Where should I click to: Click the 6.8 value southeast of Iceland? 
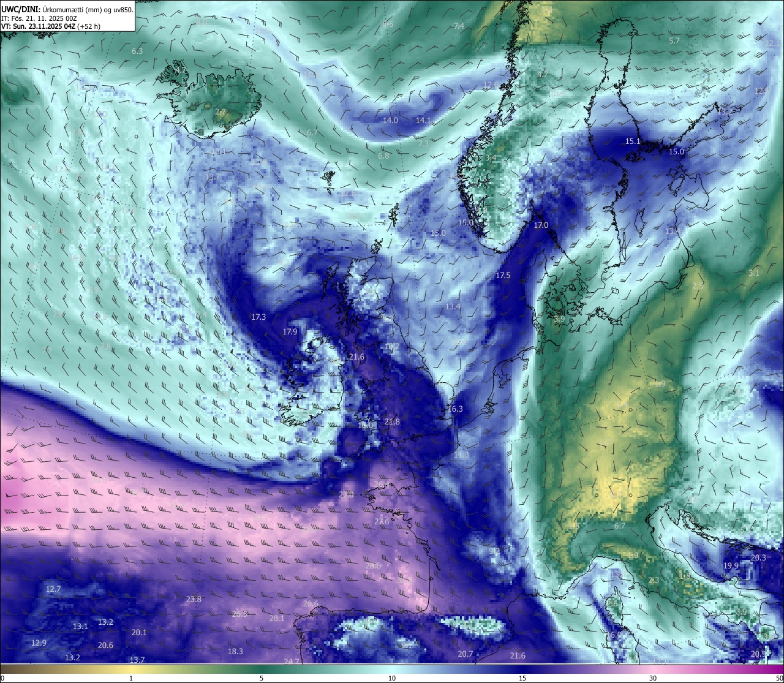coord(383,156)
